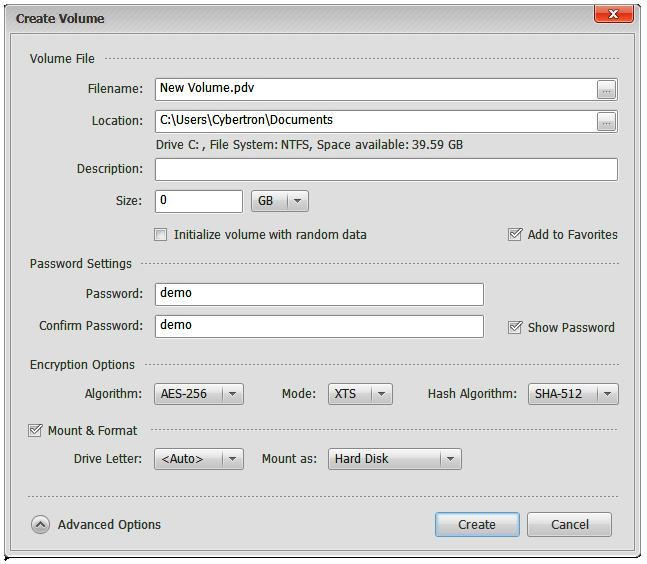
Task: Open the Mode XTS dropdown
Action: [x=360, y=394]
